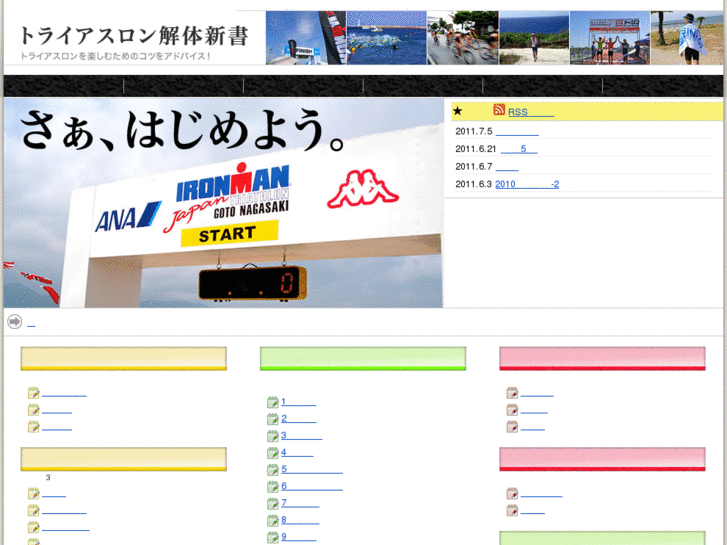Click the short link beside the gray arrow icon
The width and height of the screenshot is (727, 545).
point(31,323)
